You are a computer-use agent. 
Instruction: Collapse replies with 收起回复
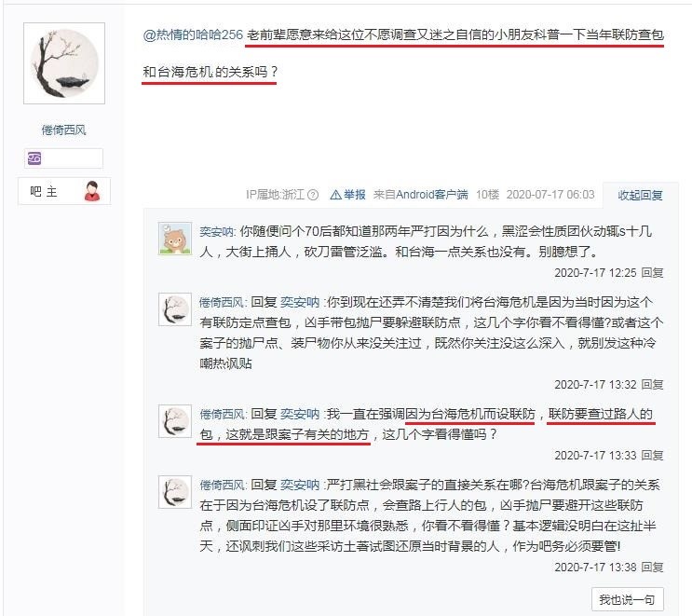pos(640,195)
